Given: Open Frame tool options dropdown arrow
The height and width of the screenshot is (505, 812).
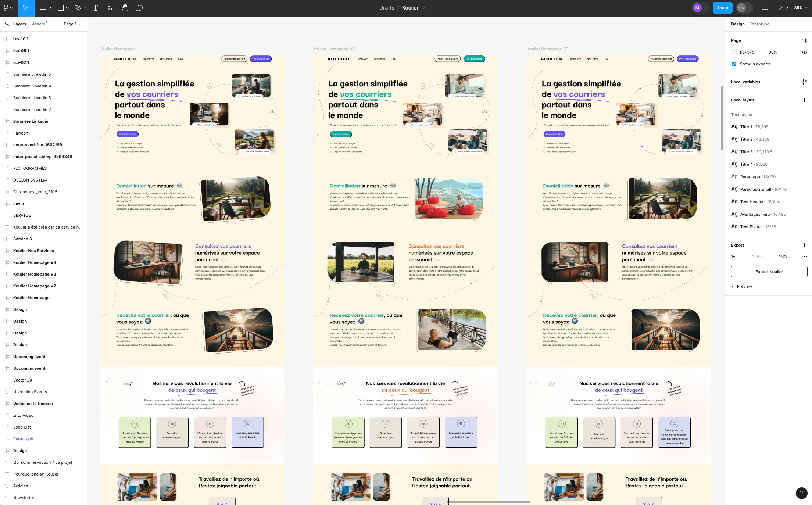Looking at the screenshot, I should [x=50, y=8].
